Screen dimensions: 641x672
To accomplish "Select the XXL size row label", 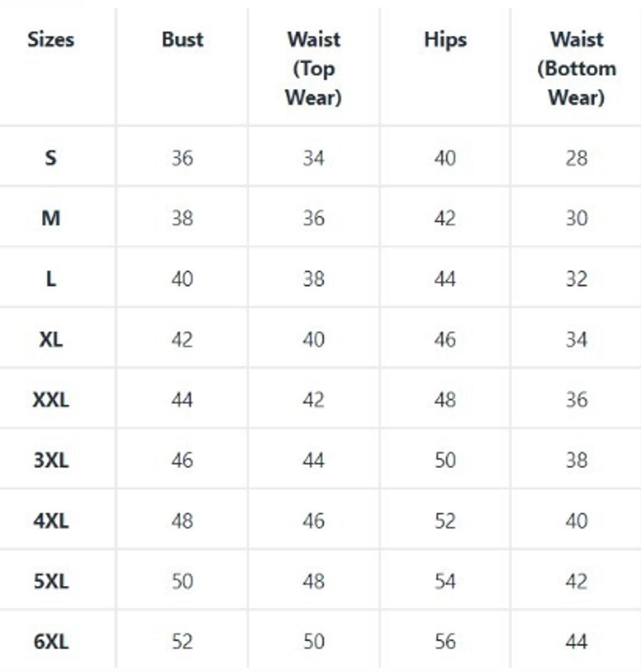I will [51, 400].
